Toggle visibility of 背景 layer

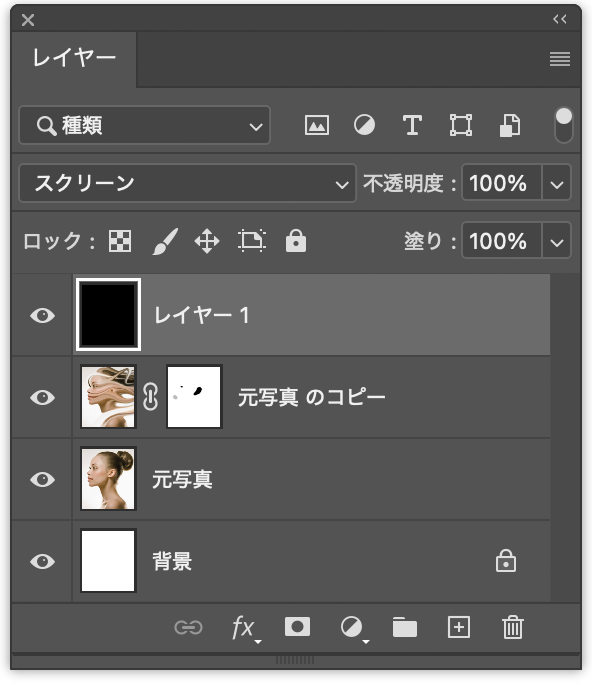coord(42,561)
